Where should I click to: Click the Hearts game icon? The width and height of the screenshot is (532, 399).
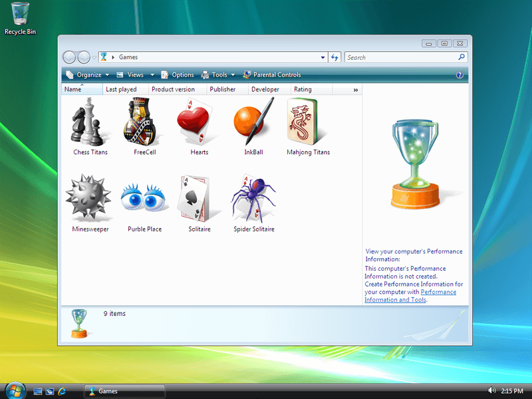[196, 121]
